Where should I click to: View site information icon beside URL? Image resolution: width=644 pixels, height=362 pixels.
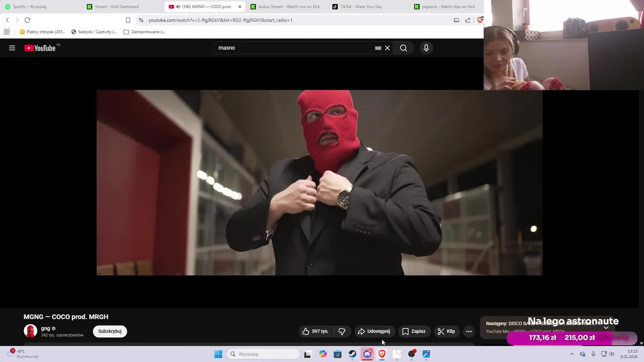pos(141,20)
